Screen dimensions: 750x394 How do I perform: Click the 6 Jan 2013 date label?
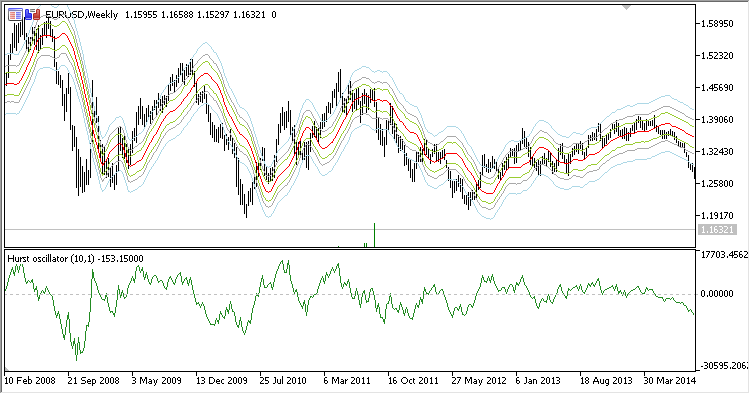(x=538, y=381)
